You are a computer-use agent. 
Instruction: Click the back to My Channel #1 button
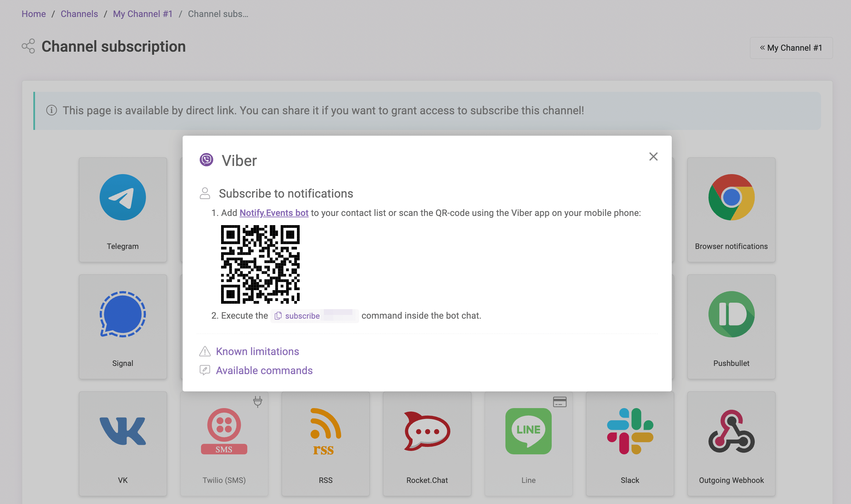tap(791, 48)
